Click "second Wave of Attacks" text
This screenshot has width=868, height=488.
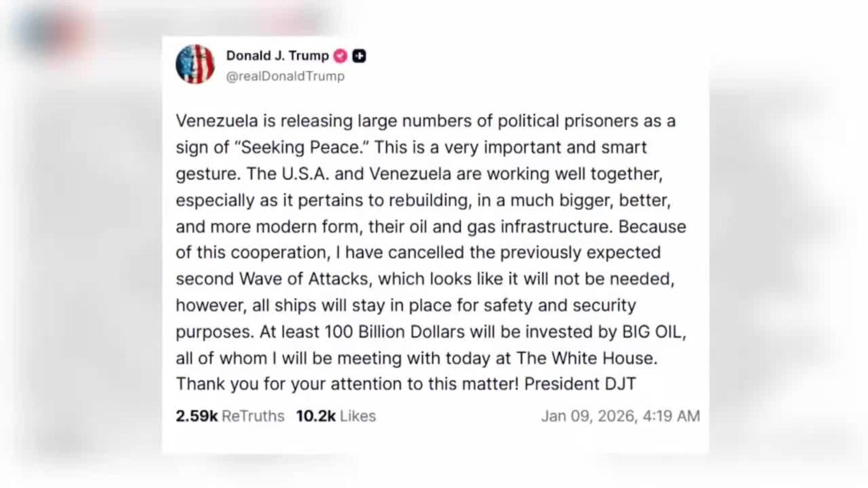click(x=272, y=279)
